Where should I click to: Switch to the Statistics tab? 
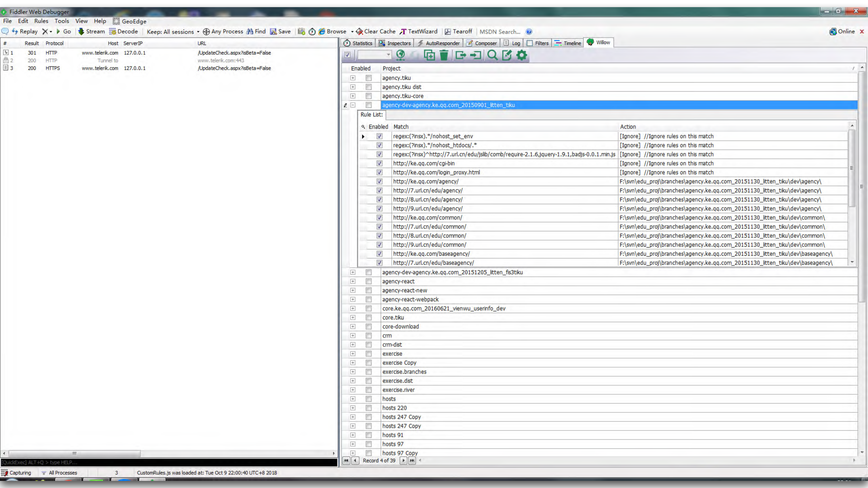click(x=358, y=43)
